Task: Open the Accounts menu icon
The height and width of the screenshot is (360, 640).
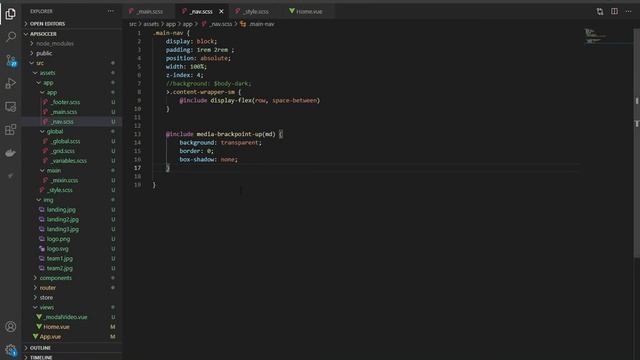Action: tap(11, 327)
